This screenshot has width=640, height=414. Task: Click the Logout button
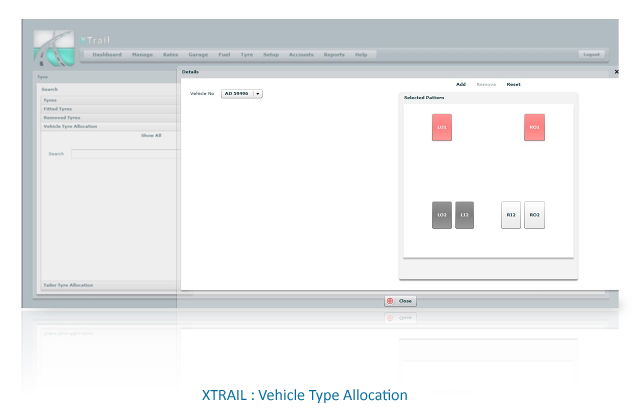coord(591,55)
